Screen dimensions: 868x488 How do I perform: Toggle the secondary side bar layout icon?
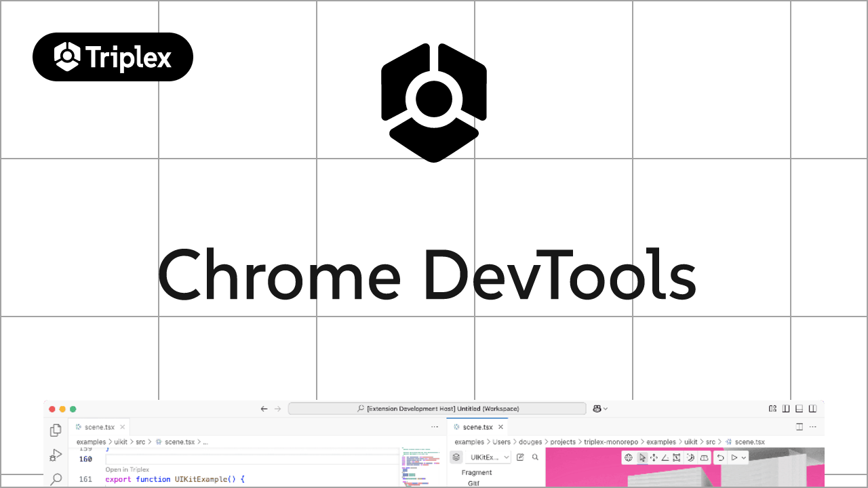(812, 408)
